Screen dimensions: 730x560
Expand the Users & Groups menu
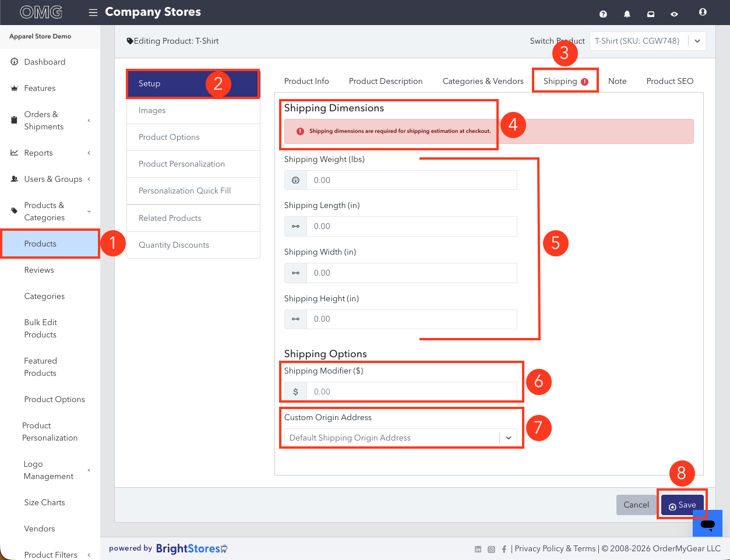coord(51,179)
